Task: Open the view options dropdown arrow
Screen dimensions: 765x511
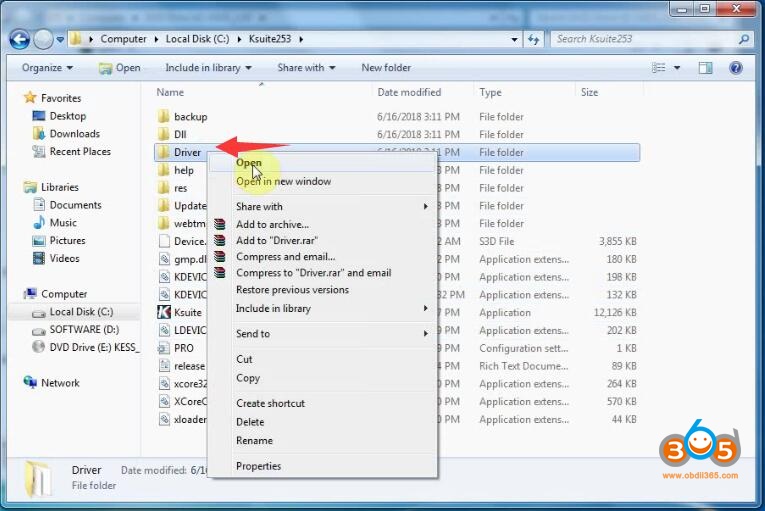Action: pos(677,68)
